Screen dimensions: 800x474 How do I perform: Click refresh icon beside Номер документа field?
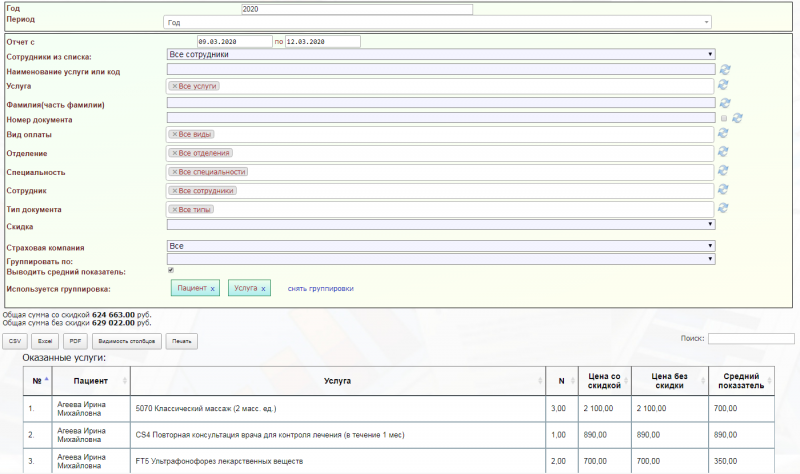[x=737, y=118]
